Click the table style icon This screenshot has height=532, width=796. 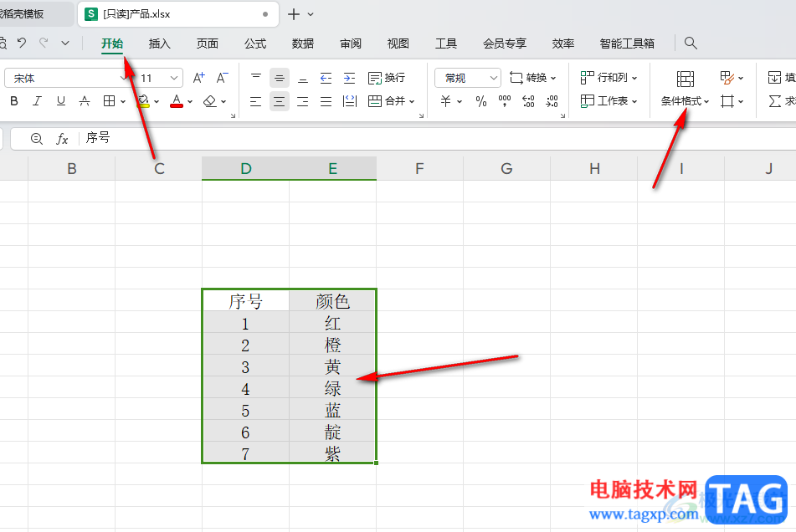[727, 78]
